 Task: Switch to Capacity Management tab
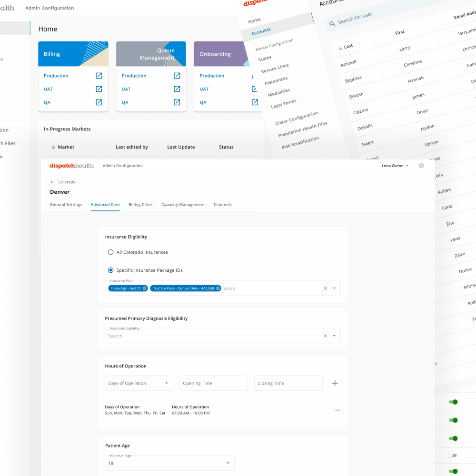coord(183,205)
